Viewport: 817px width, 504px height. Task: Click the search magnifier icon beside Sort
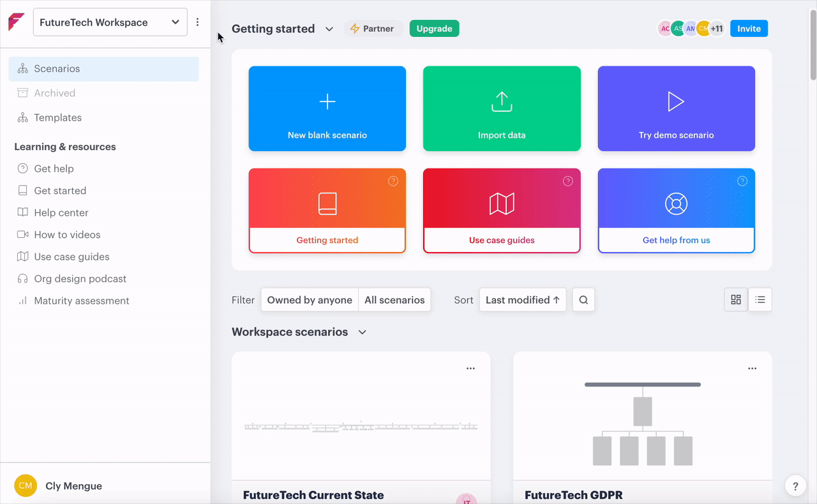[583, 300]
